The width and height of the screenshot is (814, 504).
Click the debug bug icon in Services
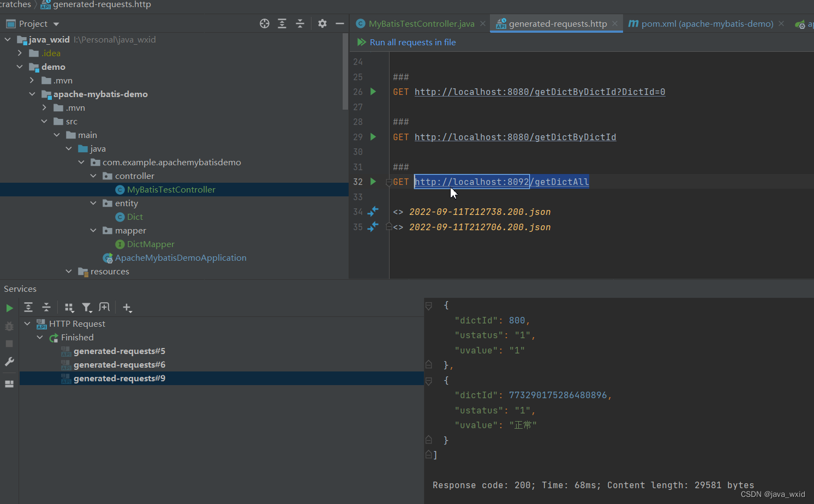point(9,326)
